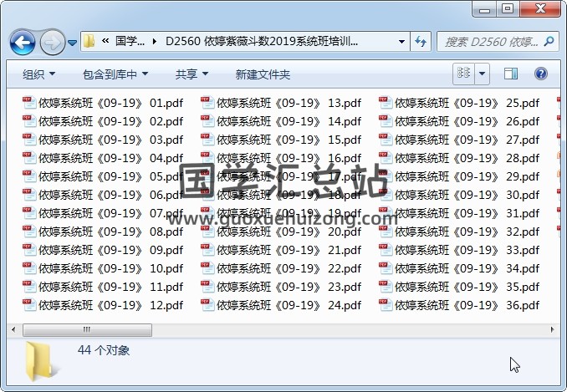Select file name 依婷系统班《09-19》 29.pdf

pos(467,176)
